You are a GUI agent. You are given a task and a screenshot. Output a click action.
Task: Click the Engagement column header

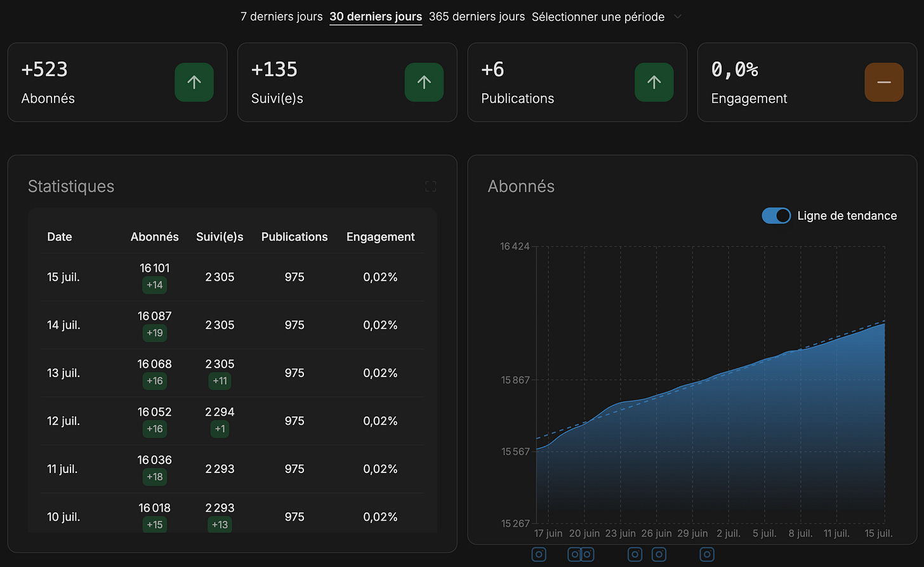coord(380,237)
